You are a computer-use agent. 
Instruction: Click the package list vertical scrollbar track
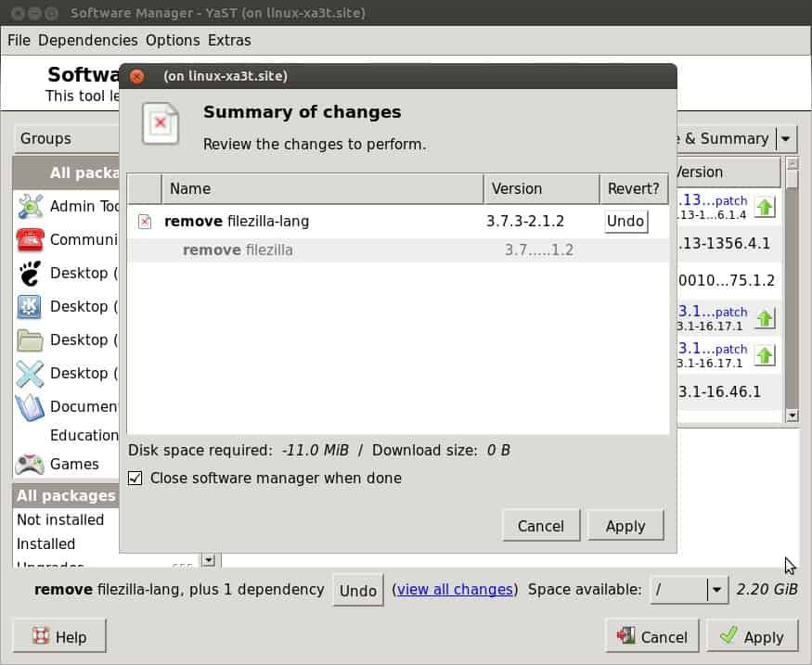pos(792,301)
